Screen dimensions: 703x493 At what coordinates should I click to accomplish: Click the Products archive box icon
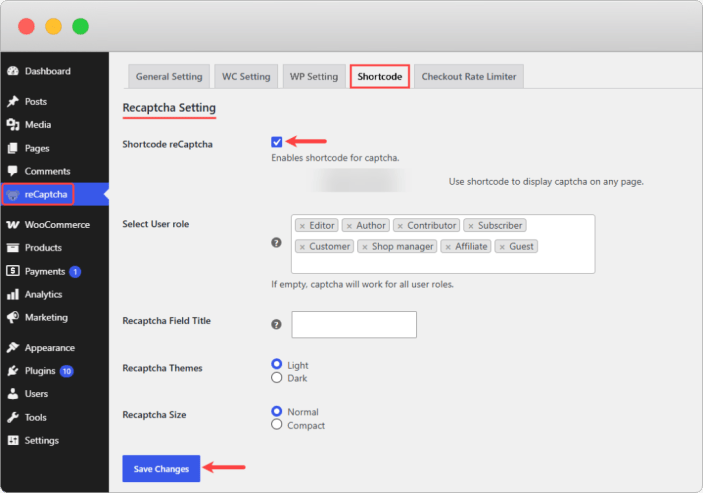click(x=13, y=247)
